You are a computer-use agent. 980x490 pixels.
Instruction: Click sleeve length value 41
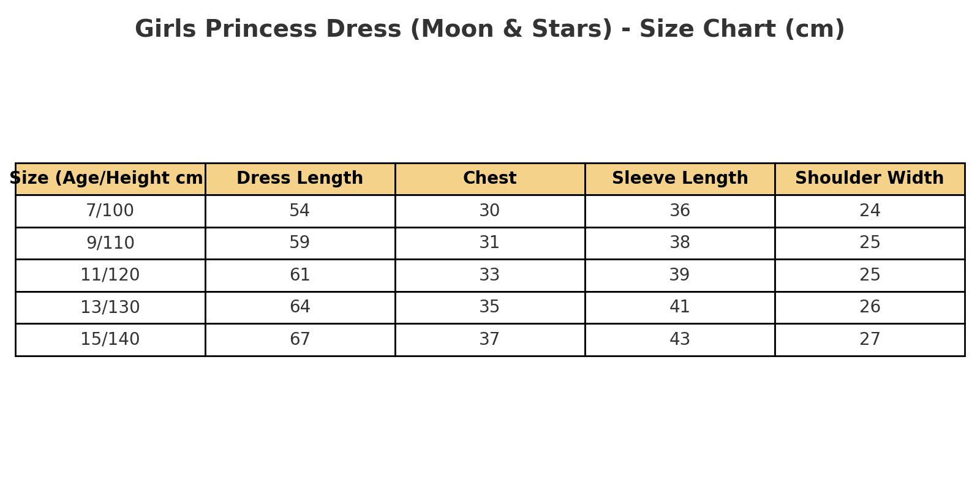coord(679,307)
